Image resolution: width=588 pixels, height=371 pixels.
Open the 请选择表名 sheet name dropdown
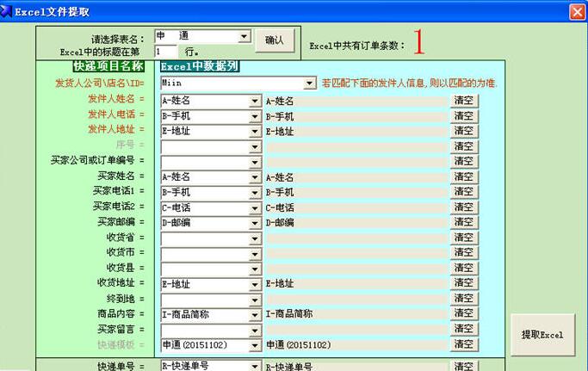pos(244,37)
